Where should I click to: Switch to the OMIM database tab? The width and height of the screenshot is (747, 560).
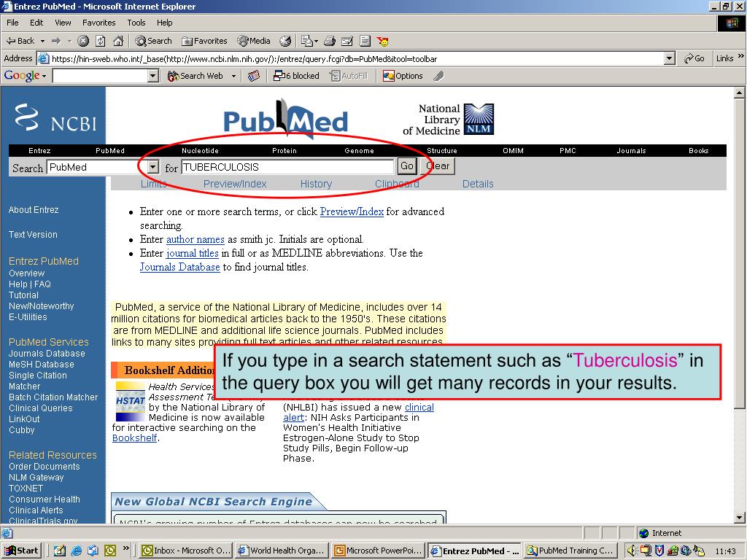tap(513, 150)
